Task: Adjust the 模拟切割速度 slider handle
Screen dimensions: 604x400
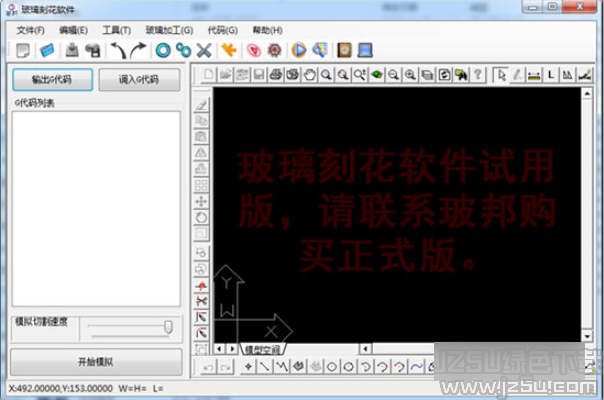Action: tap(168, 327)
